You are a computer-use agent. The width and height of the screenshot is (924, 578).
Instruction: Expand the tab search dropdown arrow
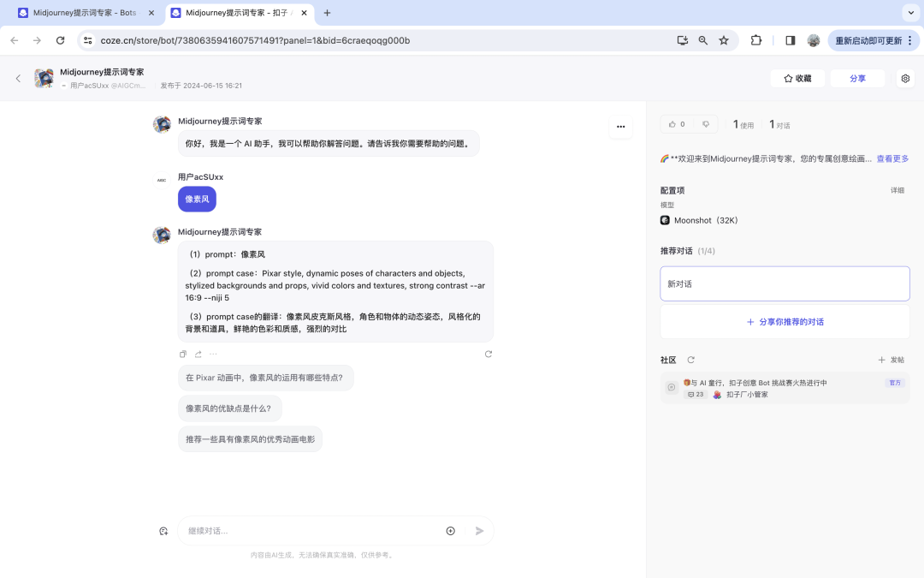coord(910,12)
